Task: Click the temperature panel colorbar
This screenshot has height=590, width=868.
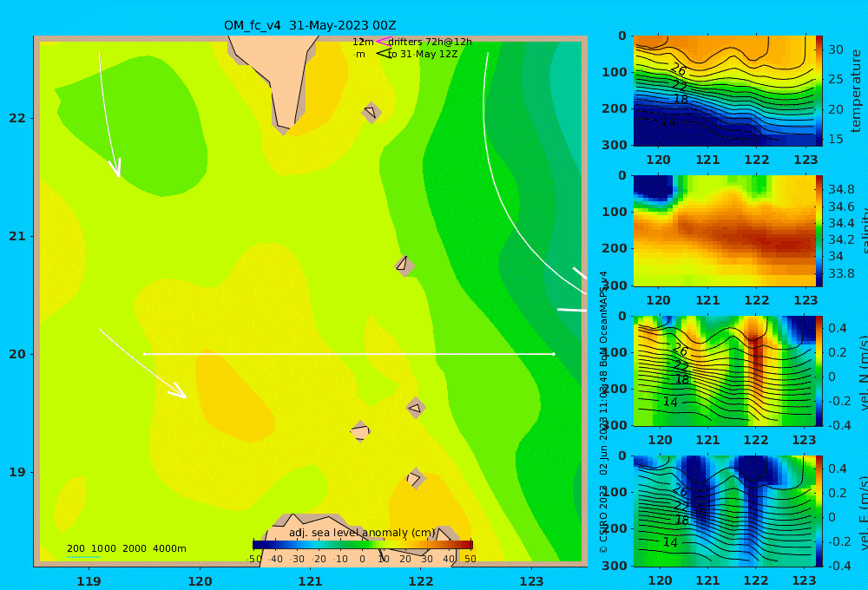Action: (819, 91)
